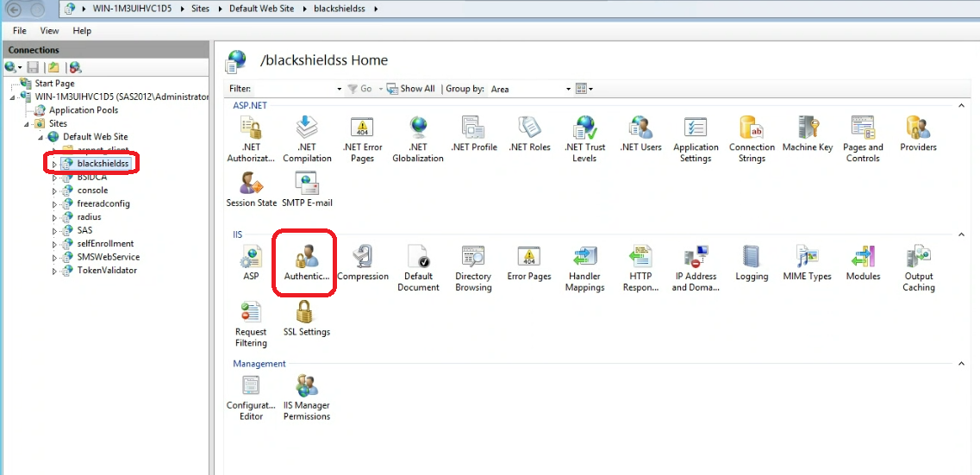
Task: Open IIS Error Pages feature
Action: click(x=528, y=263)
